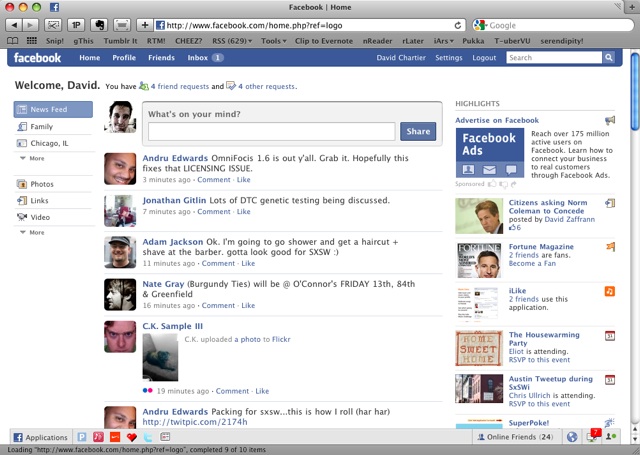This screenshot has height=455, width=640.
Task: Click the Facebook Ads megaphone icon
Action: click(x=610, y=120)
